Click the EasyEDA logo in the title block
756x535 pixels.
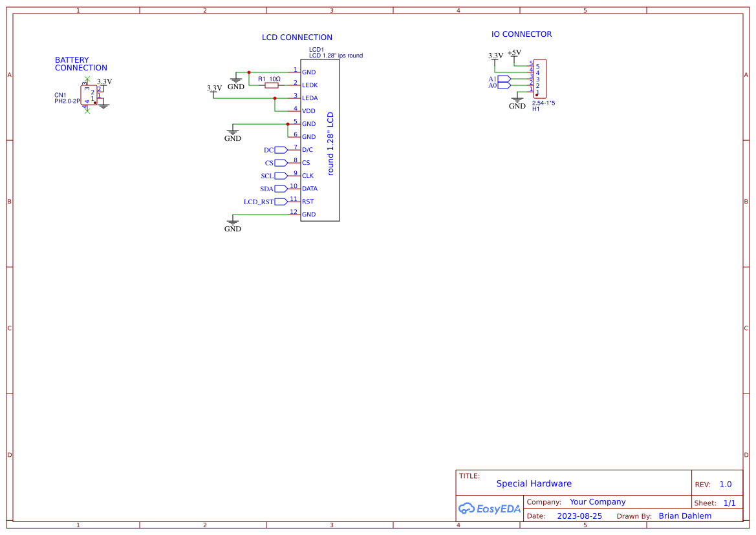click(x=488, y=509)
